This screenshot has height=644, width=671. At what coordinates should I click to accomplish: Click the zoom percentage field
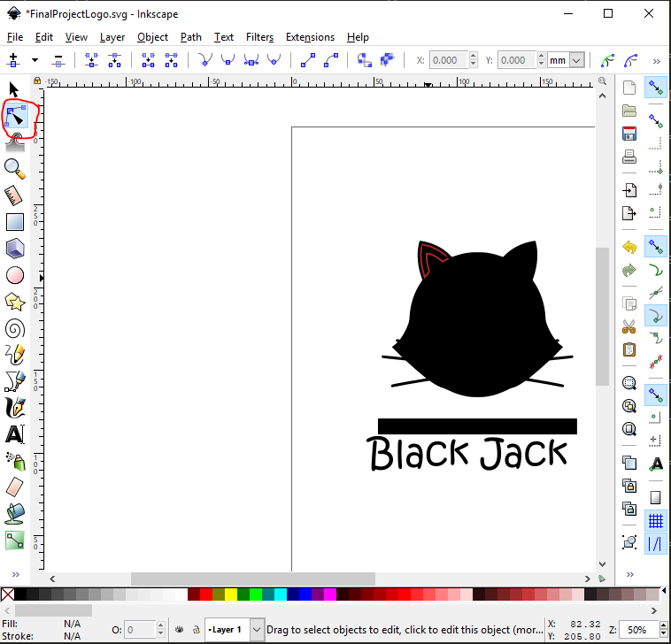[x=638, y=630]
